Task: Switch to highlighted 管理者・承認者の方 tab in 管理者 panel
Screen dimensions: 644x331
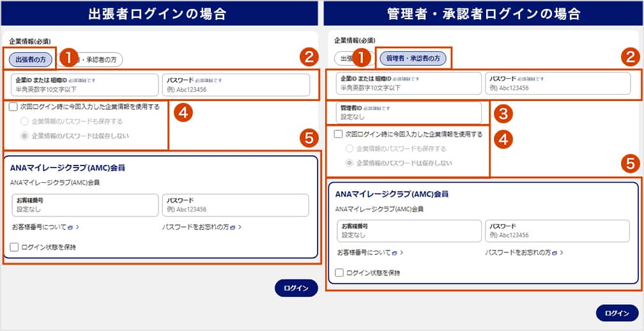Action: [x=413, y=58]
